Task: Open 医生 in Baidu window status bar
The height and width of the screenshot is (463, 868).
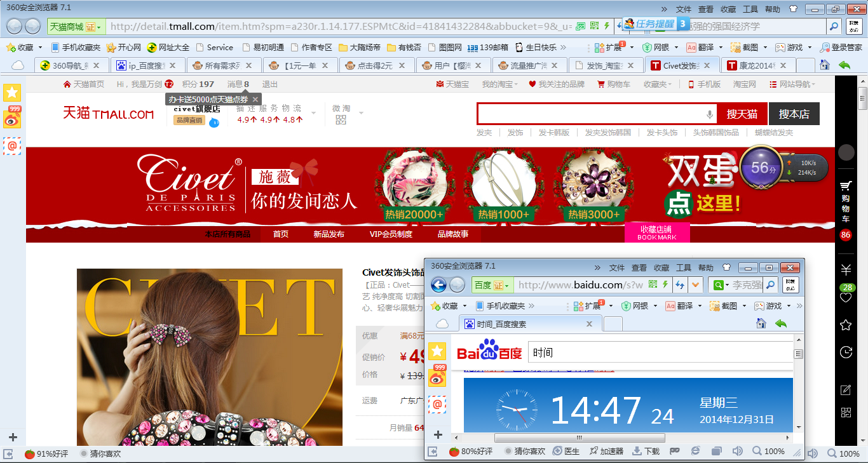Action: [567, 451]
